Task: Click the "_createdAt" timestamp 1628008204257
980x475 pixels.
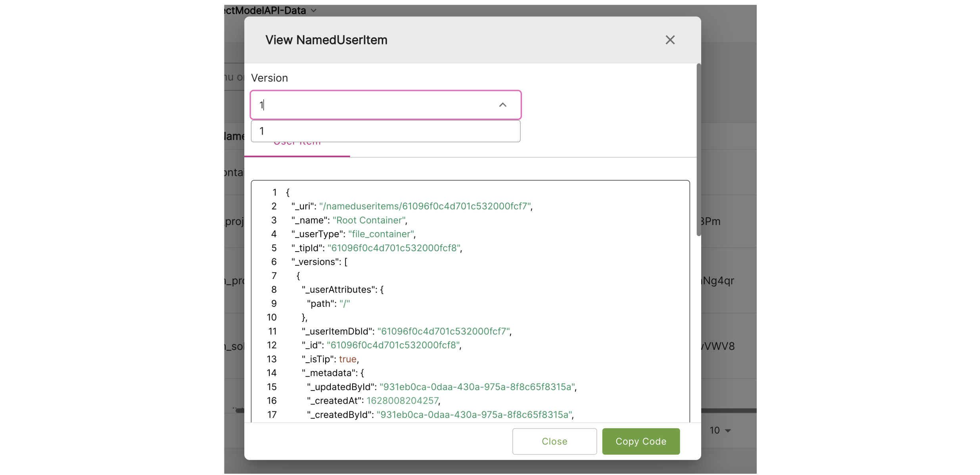Action: pyautogui.click(x=402, y=401)
